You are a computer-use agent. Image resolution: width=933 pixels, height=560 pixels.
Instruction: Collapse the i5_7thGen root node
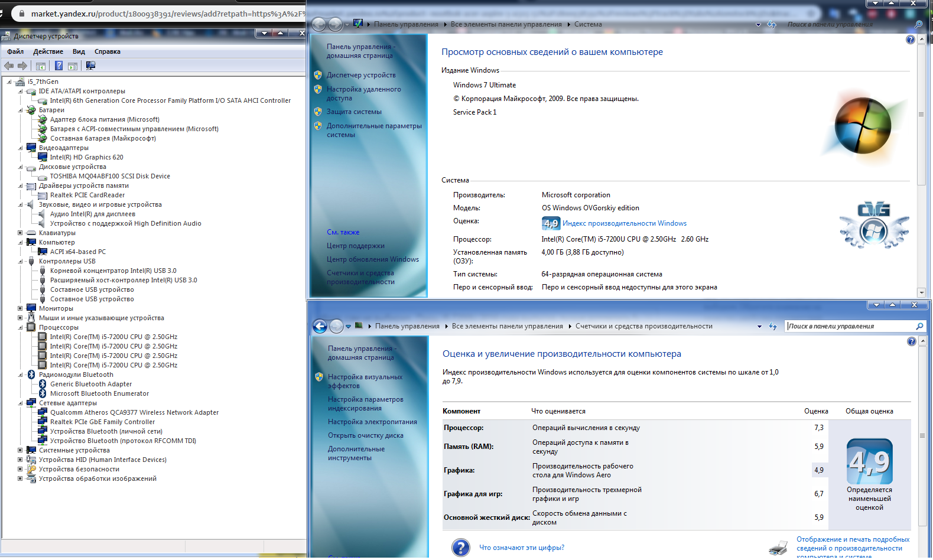[x=9, y=82]
